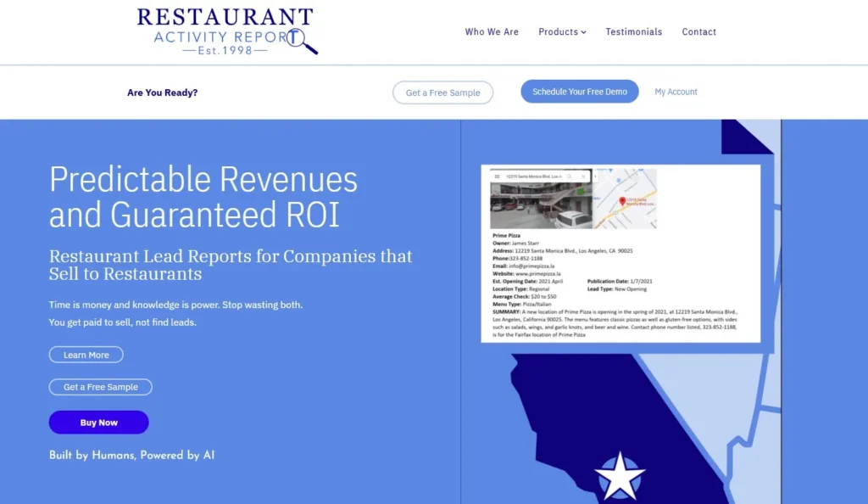Click the magnifying glass in the logo
Image resolution: width=868 pixels, height=504 pixels.
303,41
